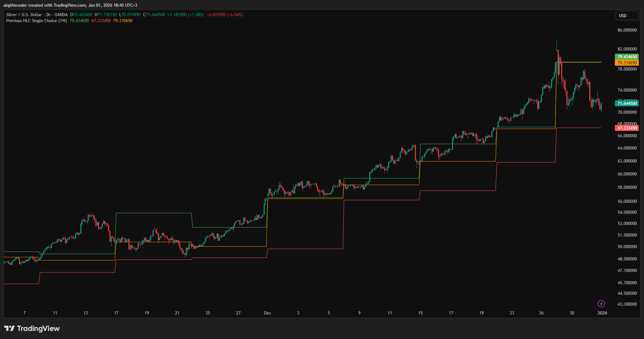Click the 26 date label on time axis
The width and height of the screenshot is (644, 339).
click(542, 313)
